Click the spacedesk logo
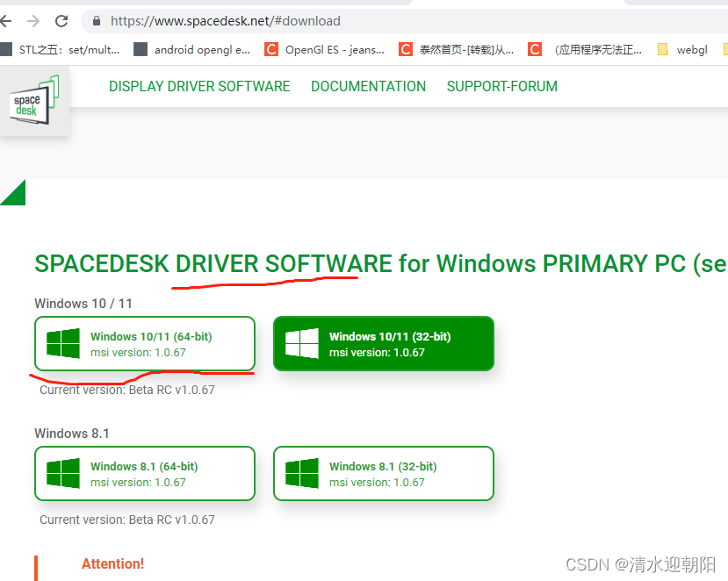 pos(34,100)
